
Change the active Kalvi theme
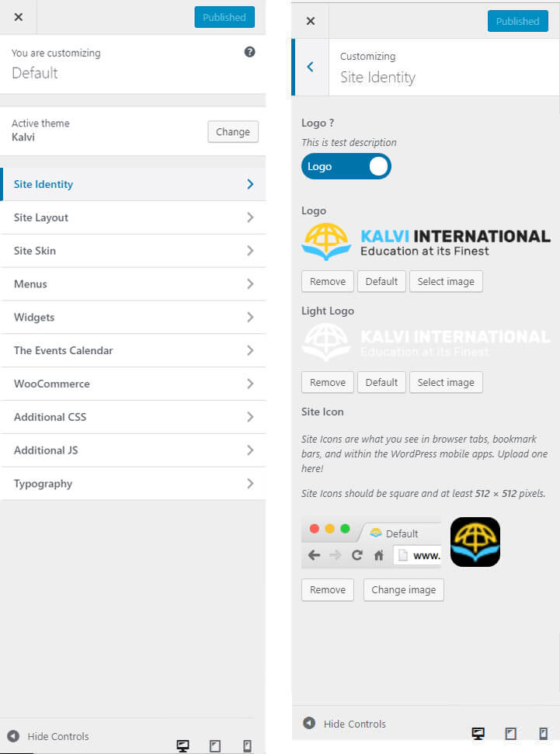pos(233,132)
